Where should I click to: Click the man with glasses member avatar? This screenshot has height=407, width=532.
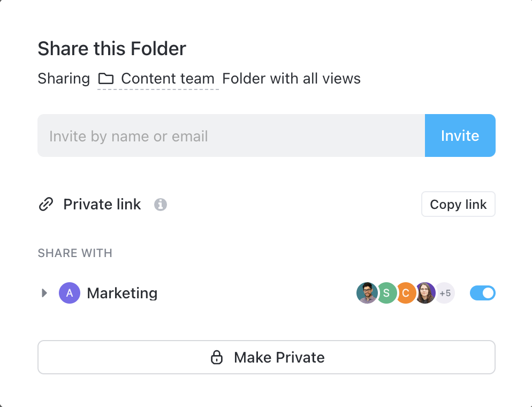tap(367, 293)
